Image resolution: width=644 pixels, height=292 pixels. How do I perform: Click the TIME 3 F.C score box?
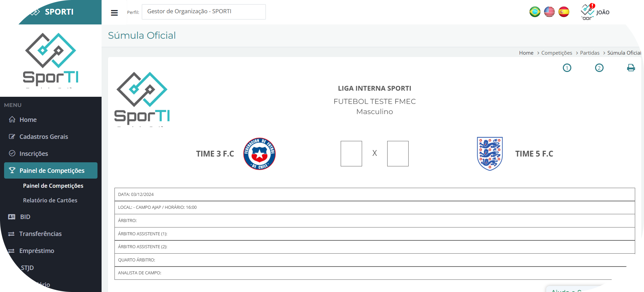coord(351,153)
